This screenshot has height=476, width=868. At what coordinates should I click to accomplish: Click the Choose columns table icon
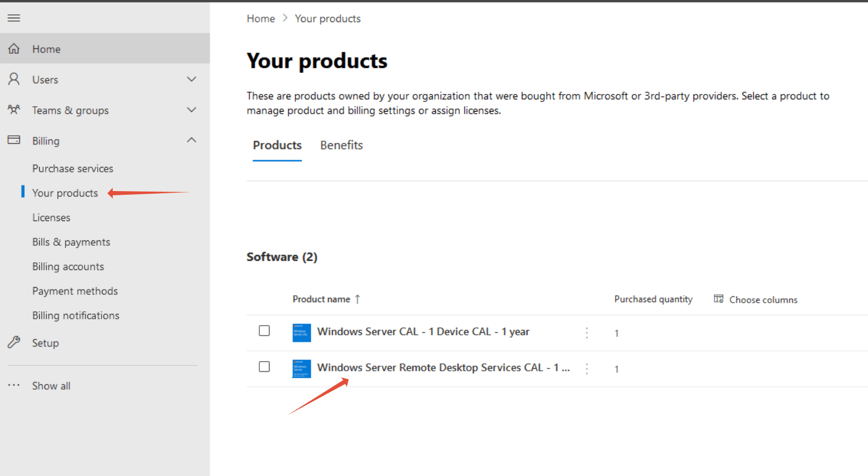pyautogui.click(x=719, y=299)
